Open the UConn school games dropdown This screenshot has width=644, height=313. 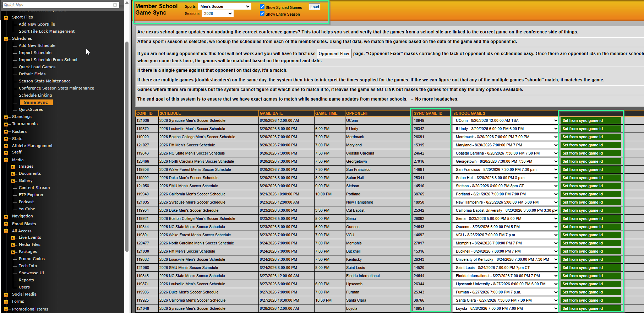[506, 120]
